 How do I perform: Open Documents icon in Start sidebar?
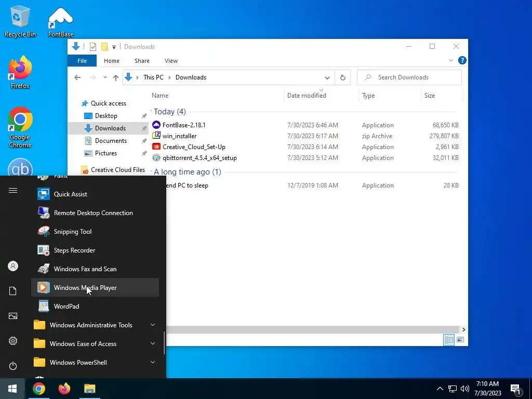pyautogui.click(x=13, y=291)
